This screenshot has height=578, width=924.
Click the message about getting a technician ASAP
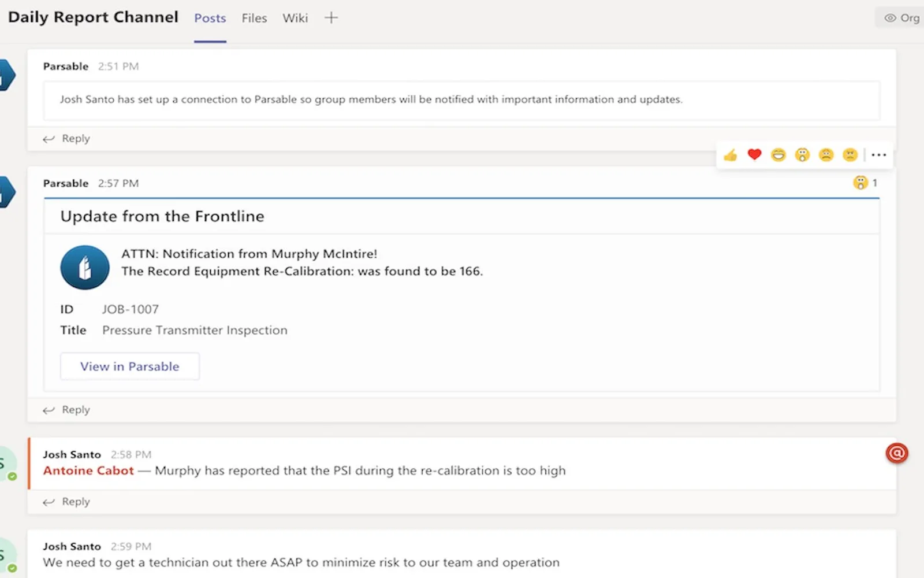[x=301, y=562]
